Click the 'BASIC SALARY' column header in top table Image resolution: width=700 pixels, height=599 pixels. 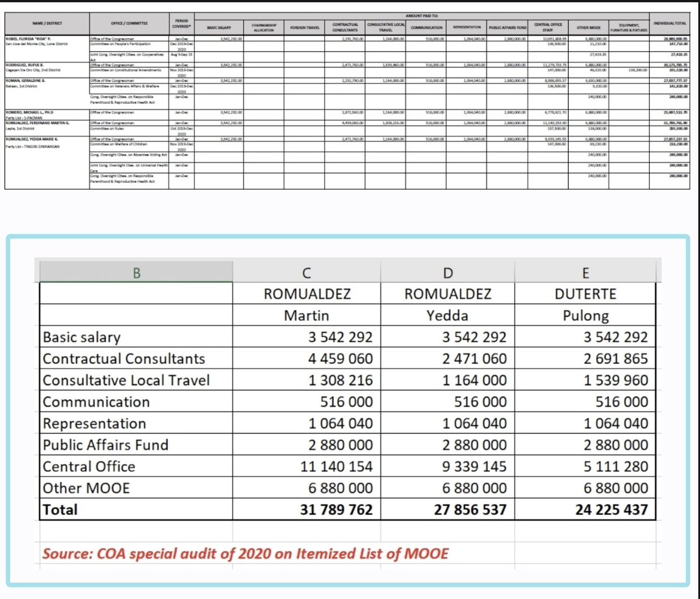[x=219, y=27]
